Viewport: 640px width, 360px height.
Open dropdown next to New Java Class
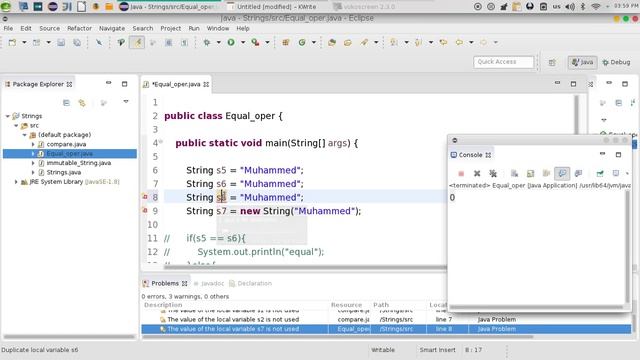(313, 42)
